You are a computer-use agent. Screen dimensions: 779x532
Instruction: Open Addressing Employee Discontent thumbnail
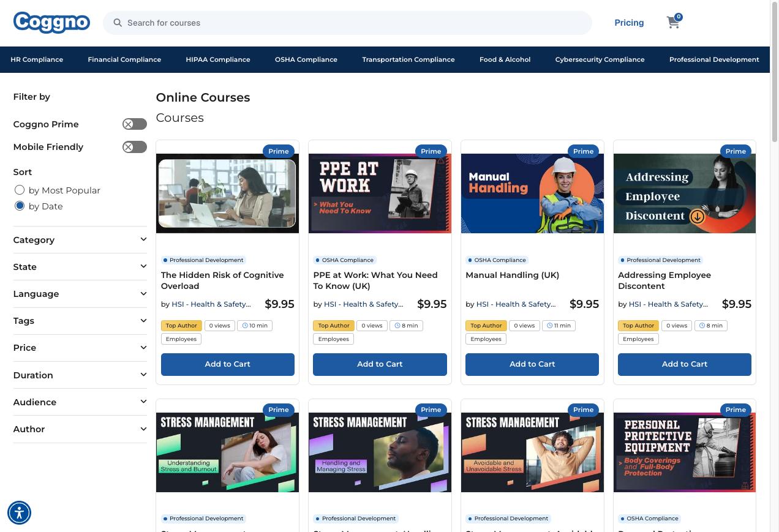click(685, 193)
